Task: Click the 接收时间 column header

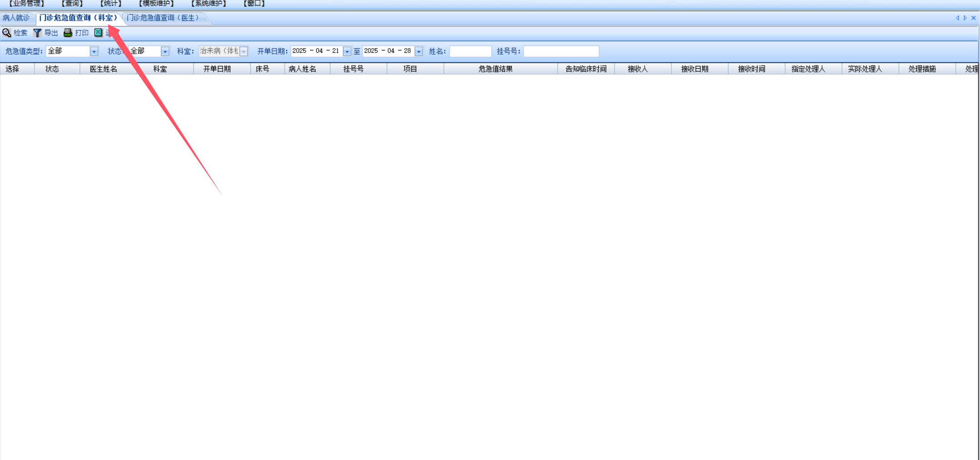Action: (757, 69)
